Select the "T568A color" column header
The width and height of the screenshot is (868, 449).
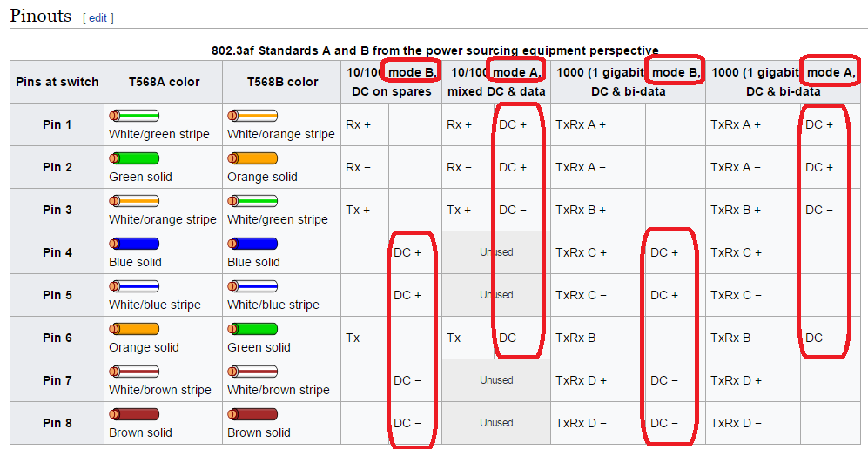[x=163, y=82]
